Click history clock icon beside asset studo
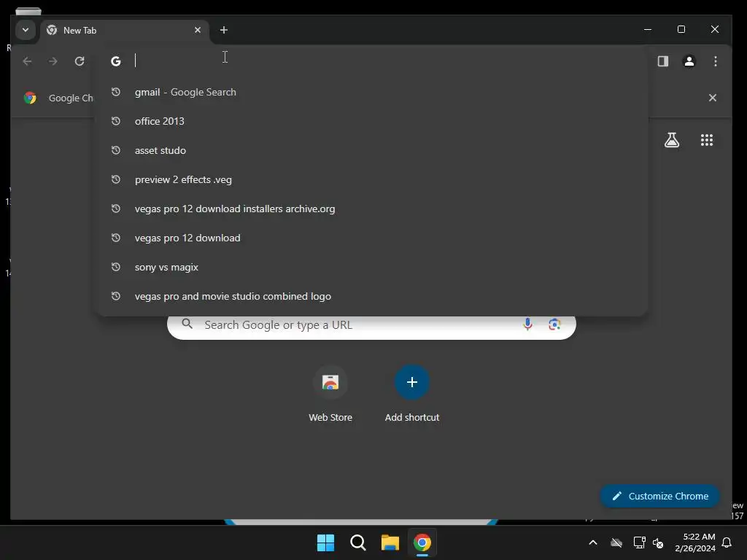 pos(116,150)
